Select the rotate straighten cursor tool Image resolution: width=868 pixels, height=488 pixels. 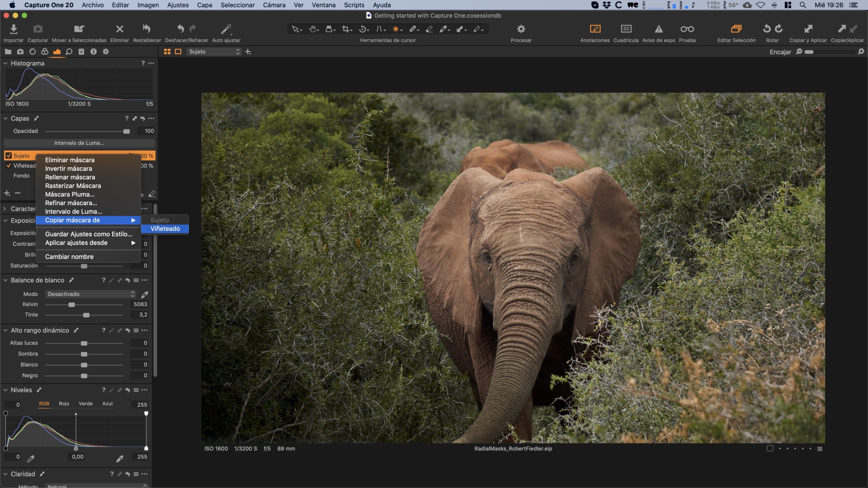(363, 29)
